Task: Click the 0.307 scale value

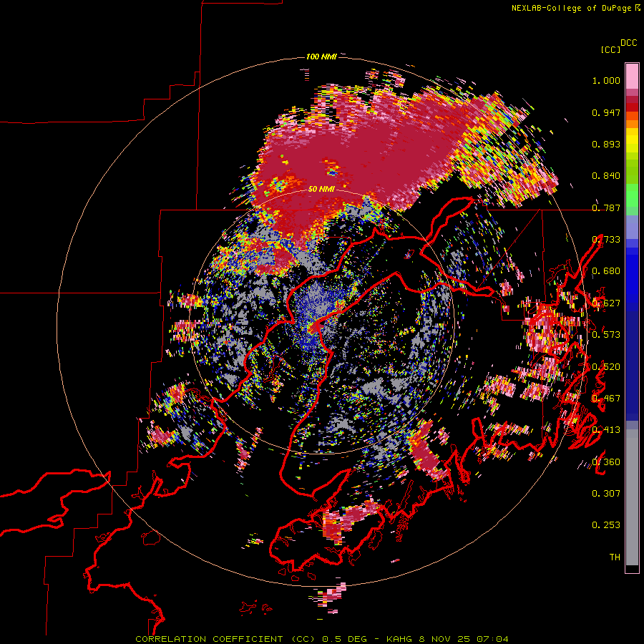Action: (x=606, y=494)
